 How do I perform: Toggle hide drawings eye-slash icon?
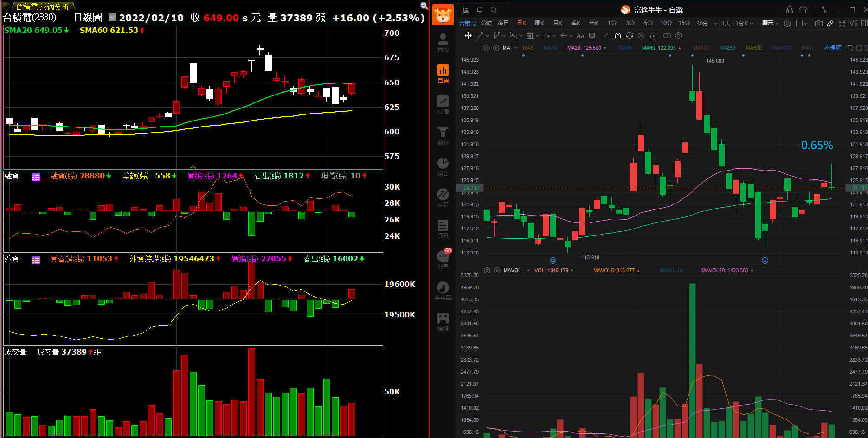(x=641, y=36)
